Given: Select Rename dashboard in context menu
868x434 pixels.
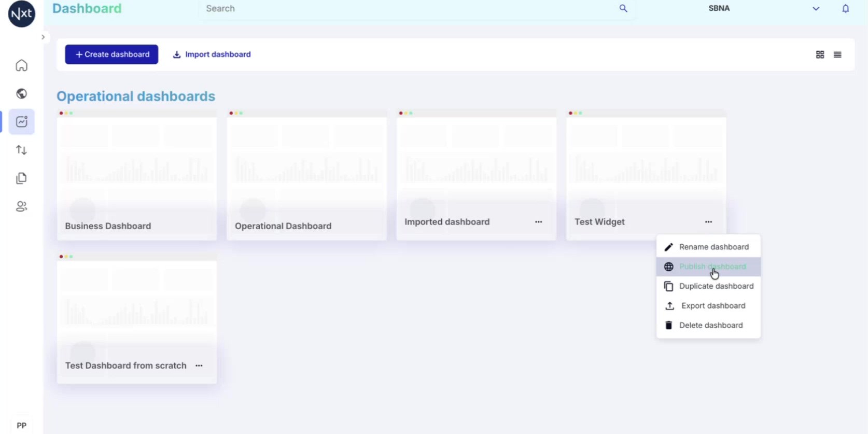Looking at the screenshot, I should click(x=708, y=247).
